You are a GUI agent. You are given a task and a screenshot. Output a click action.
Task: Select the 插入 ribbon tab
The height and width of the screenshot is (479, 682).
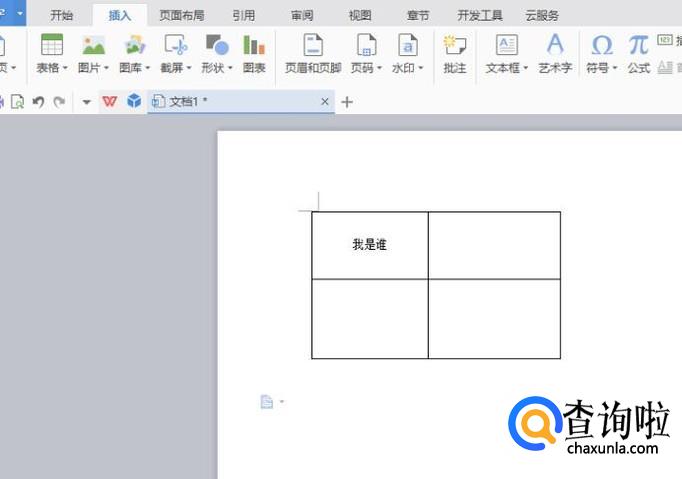point(120,16)
